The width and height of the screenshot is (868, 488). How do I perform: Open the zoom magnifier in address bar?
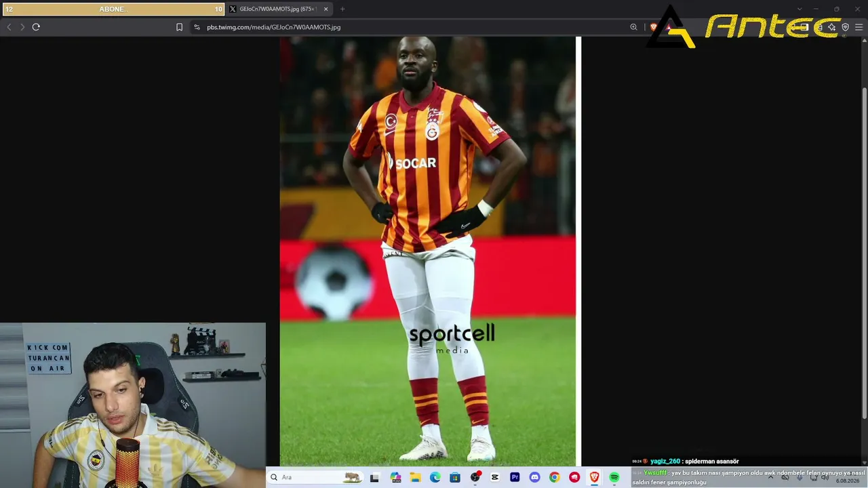633,27
